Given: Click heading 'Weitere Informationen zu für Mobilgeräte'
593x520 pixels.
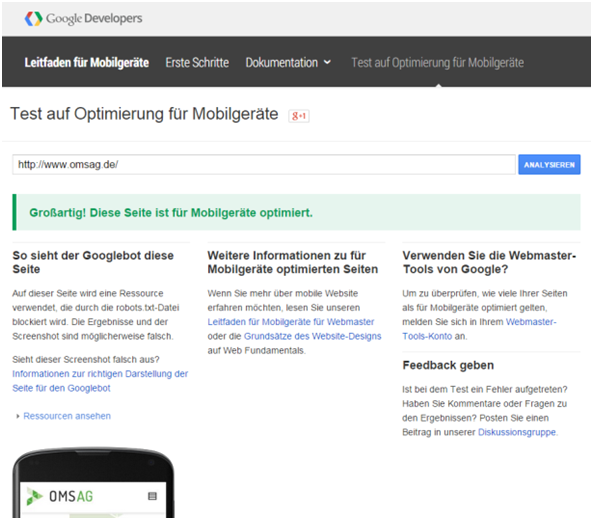Looking at the screenshot, I should tap(293, 262).
